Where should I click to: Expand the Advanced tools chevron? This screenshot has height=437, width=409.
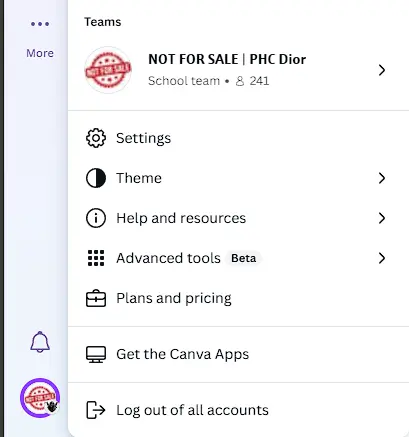coord(382,258)
